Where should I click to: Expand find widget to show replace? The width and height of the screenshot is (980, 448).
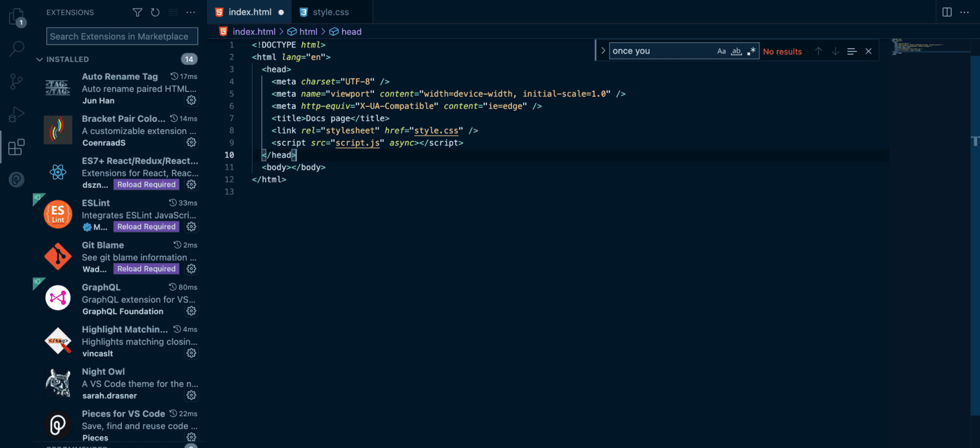click(x=603, y=51)
